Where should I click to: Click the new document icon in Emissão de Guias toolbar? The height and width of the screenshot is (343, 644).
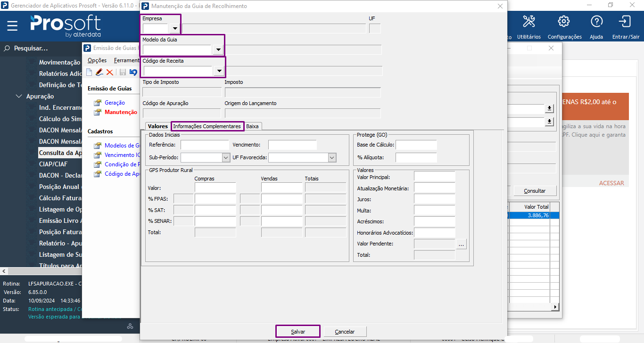(x=89, y=72)
